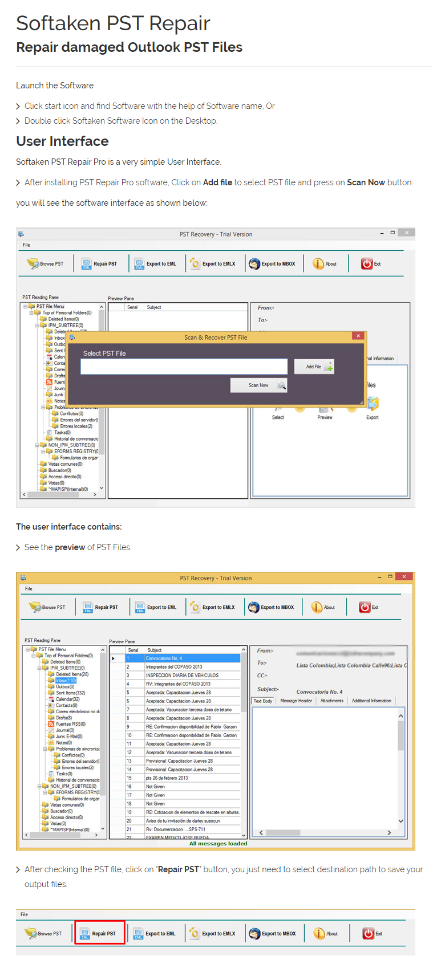Click Export to EML in the message list screenshot
The image size is (441, 980).
tap(156, 607)
